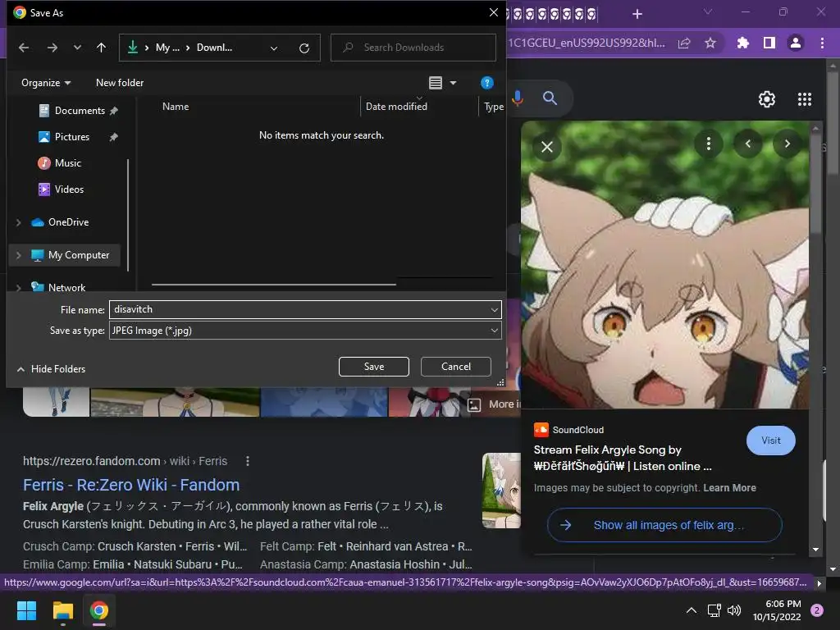
Task: Go back in Save As dialog
Action: (24, 48)
